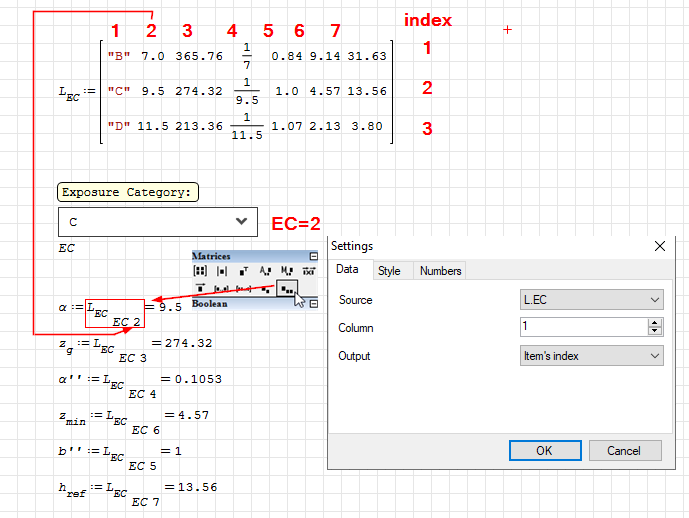The image size is (689, 518).
Task: Click the Cancel button
Action: 623,450
